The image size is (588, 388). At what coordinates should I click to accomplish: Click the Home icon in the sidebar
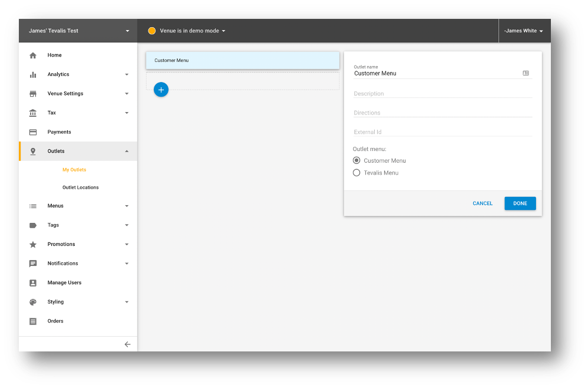click(x=34, y=55)
